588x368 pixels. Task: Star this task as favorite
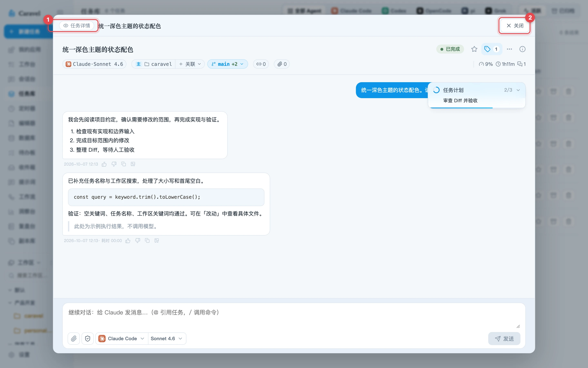coord(474,49)
